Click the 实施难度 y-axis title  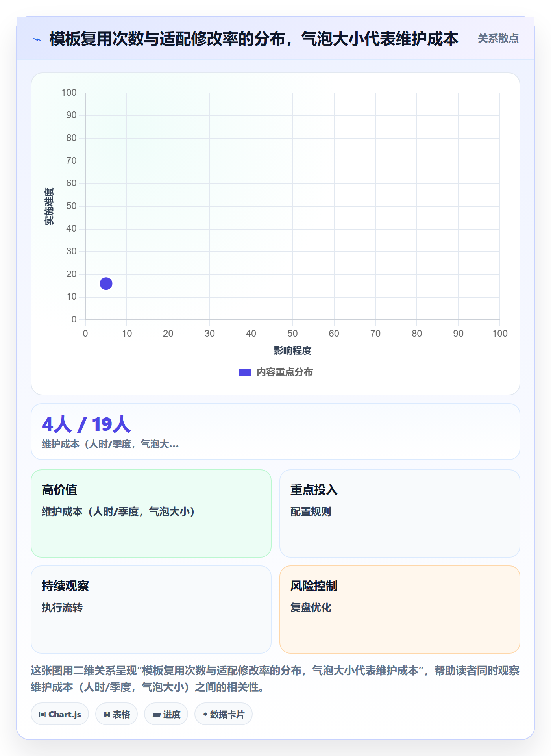[x=49, y=206]
